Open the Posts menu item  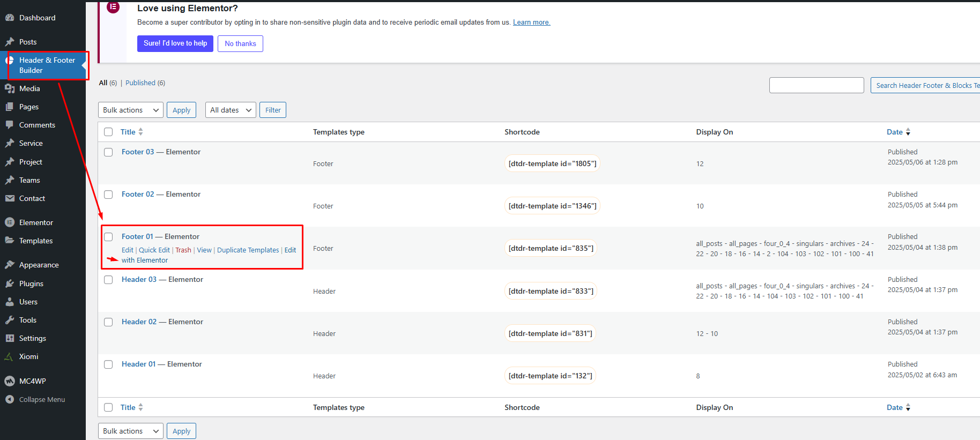tap(43, 42)
